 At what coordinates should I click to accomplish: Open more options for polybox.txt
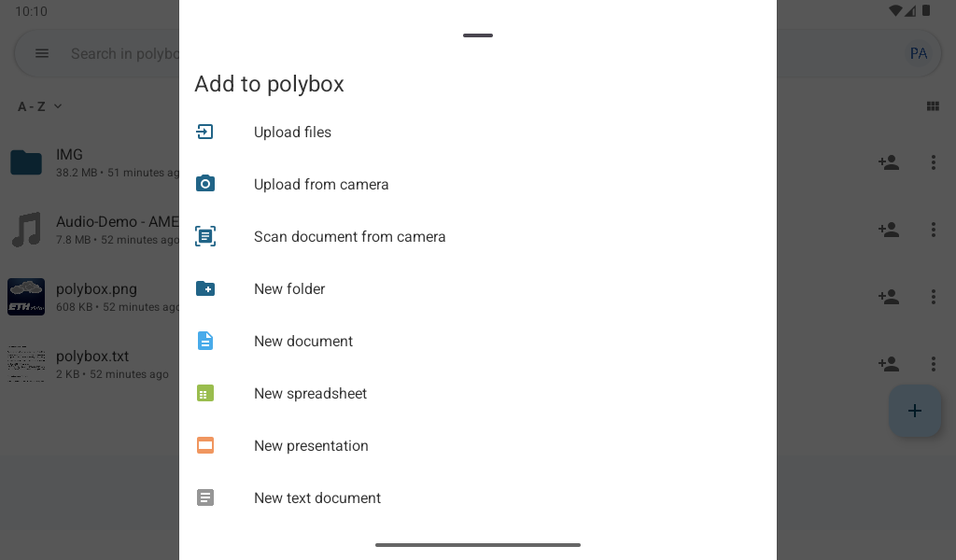point(933,364)
